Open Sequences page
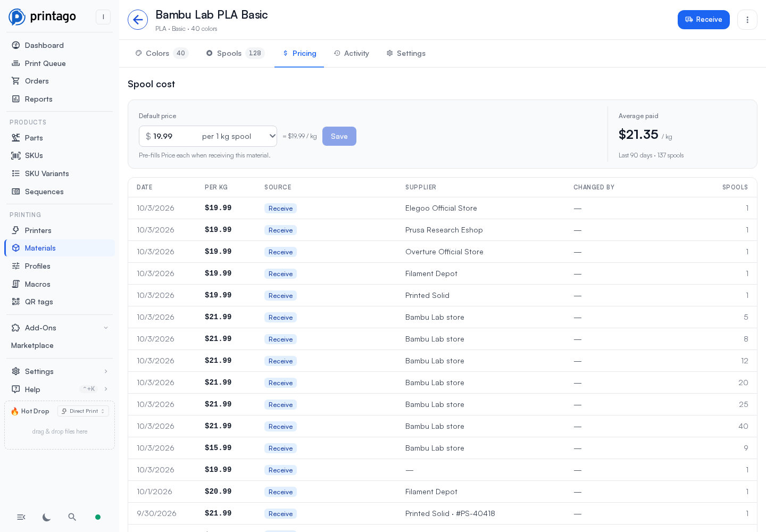The image size is (766, 532). pyautogui.click(x=60, y=192)
